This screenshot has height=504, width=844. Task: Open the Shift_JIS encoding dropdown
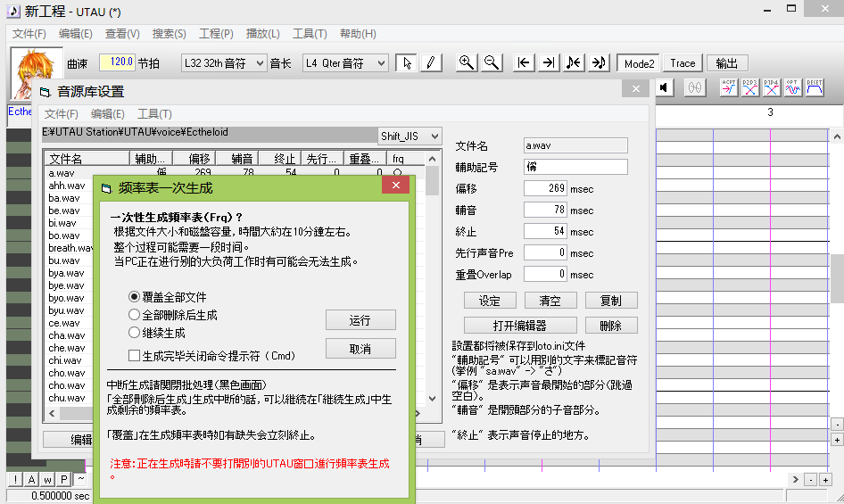coord(410,136)
